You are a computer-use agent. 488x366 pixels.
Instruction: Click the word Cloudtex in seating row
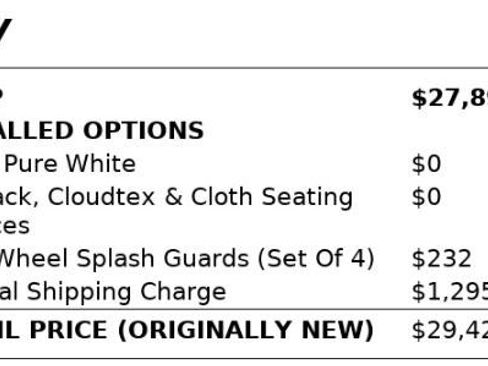(101, 196)
